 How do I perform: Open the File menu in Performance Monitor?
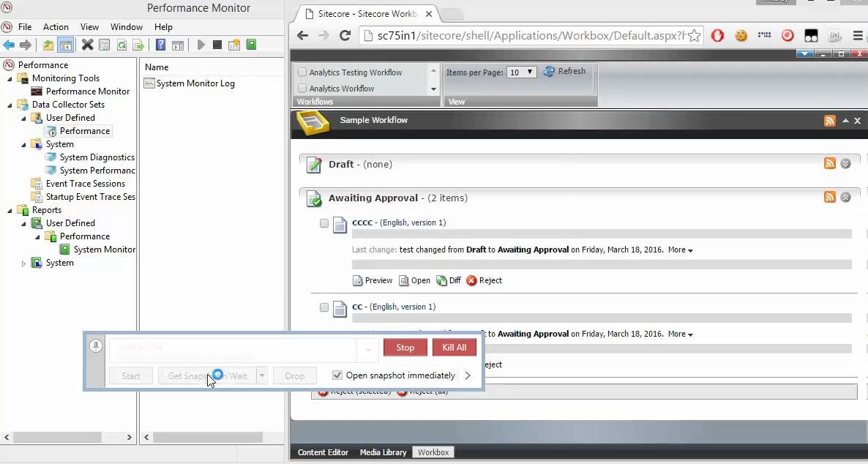tap(25, 26)
